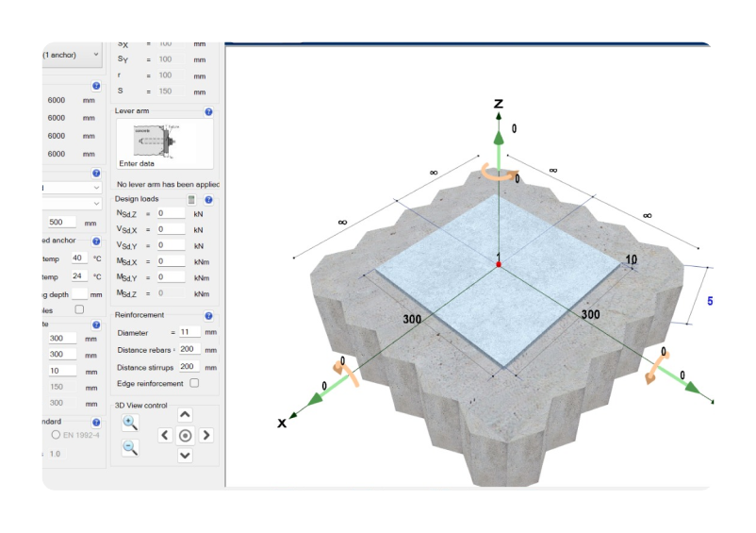756x533 pixels.
Task: Open help for Reinforcement section
Action: (x=208, y=316)
